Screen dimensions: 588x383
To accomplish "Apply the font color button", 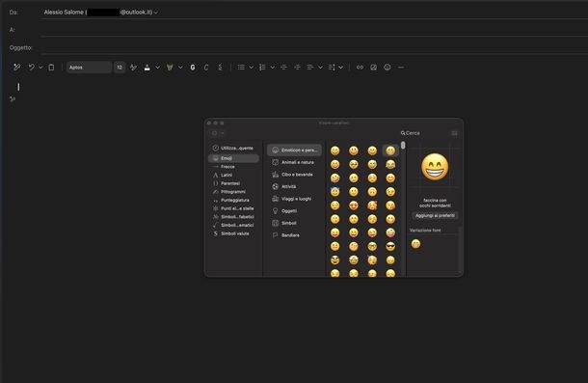I will coord(147,68).
